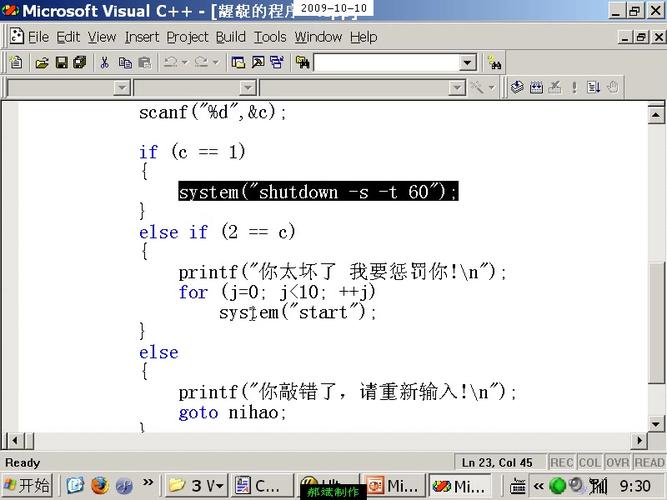Click the Open file folder icon
This screenshot has width=667, height=500.
42,63
